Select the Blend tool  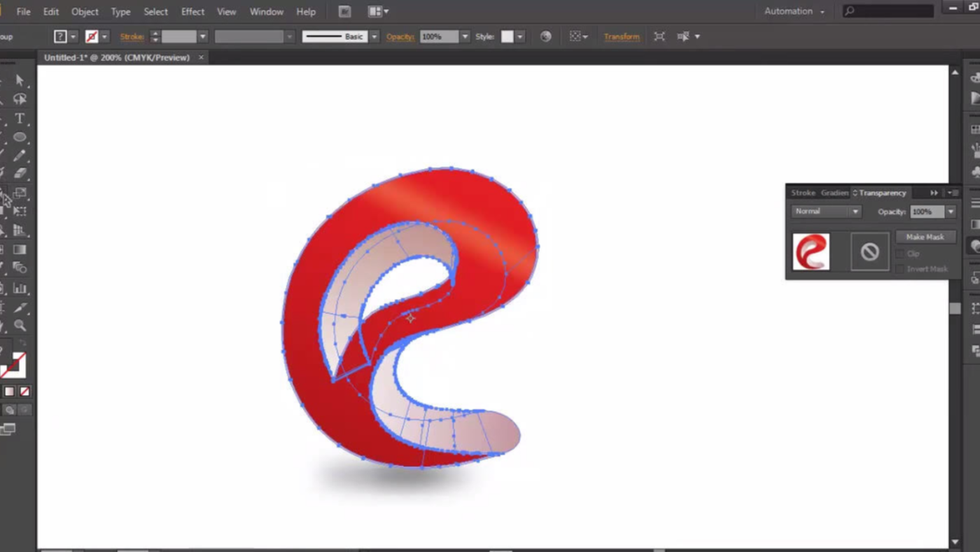(x=20, y=268)
